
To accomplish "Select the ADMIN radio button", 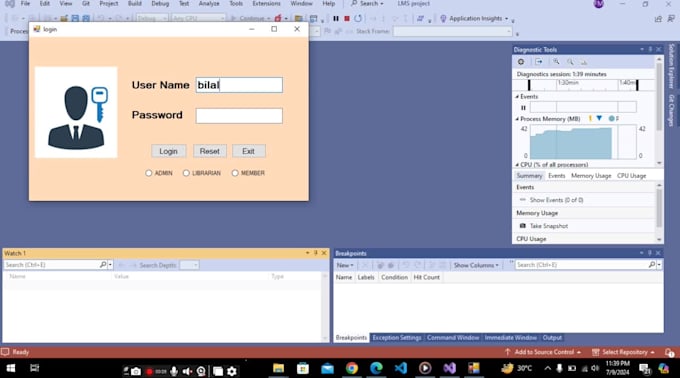I will [x=149, y=173].
